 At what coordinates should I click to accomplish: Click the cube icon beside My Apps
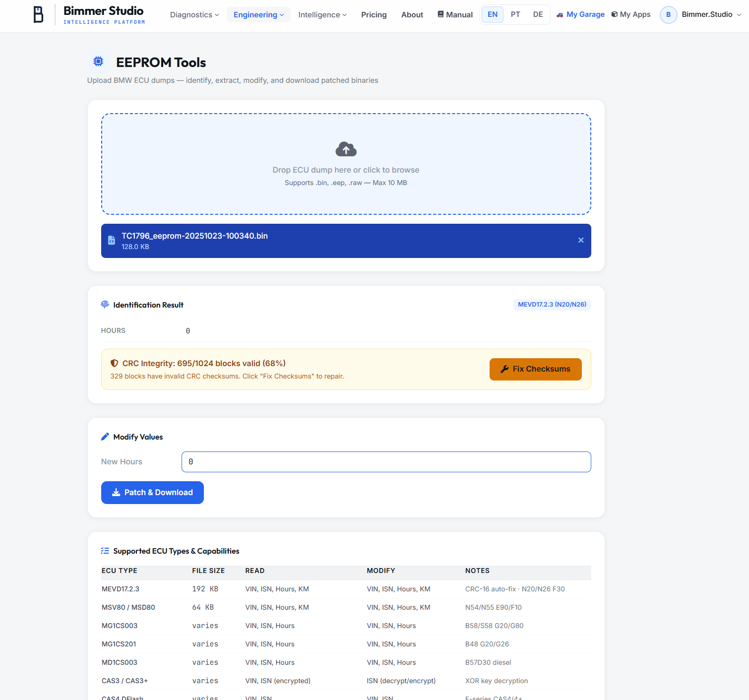[615, 14]
